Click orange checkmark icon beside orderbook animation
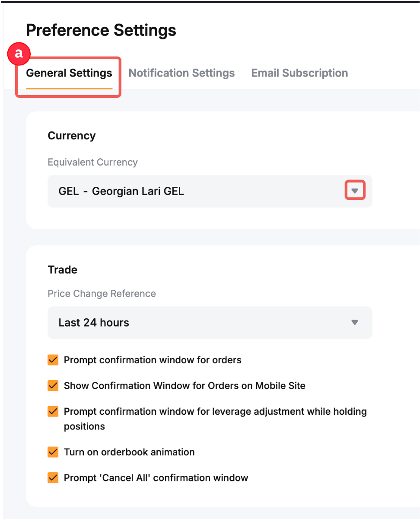This screenshot has height=519, width=420. click(x=53, y=452)
